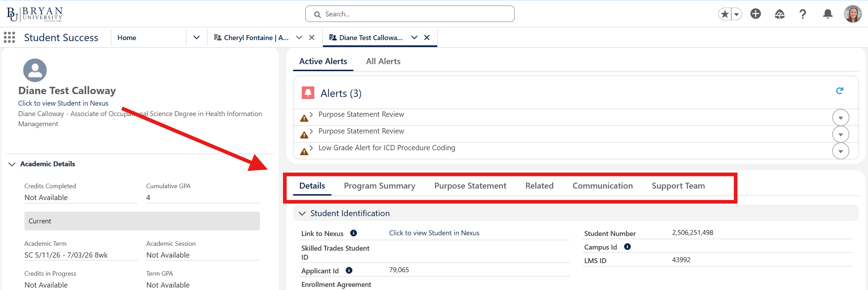Open the Cheryl Fontaine tab actions chevron
Screen dimensions: 868x290
point(299,37)
